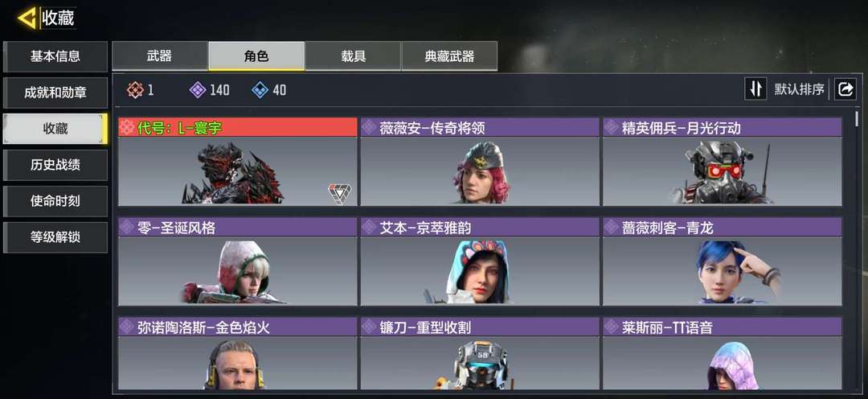868x399 pixels.
Task: Click the yellow back arrow icon
Action: 27,18
